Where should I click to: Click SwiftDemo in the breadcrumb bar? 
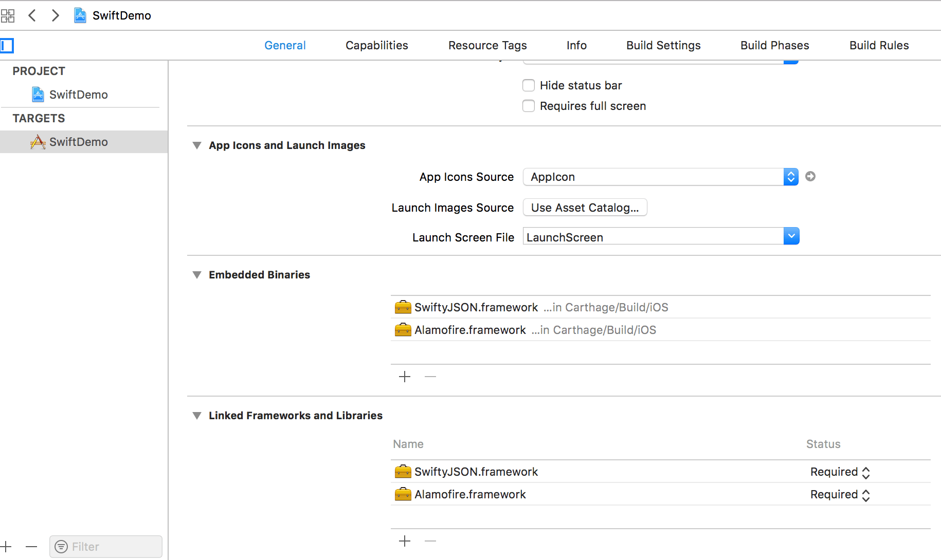pos(122,15)
